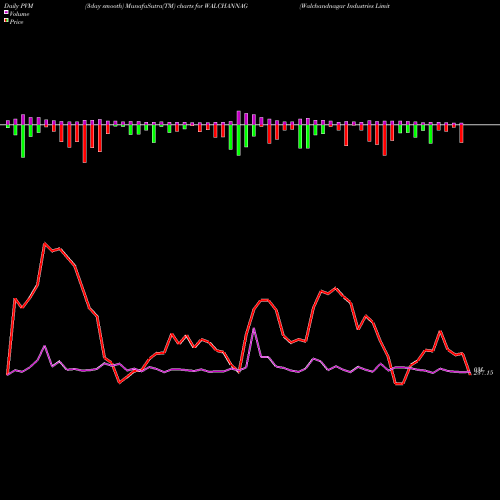The width and height of the screenshot is (500, 500).
Task: Click the 'MunafaSutra(TM) charts for WALCHANNAG' title
Action: tap(187, 6)
